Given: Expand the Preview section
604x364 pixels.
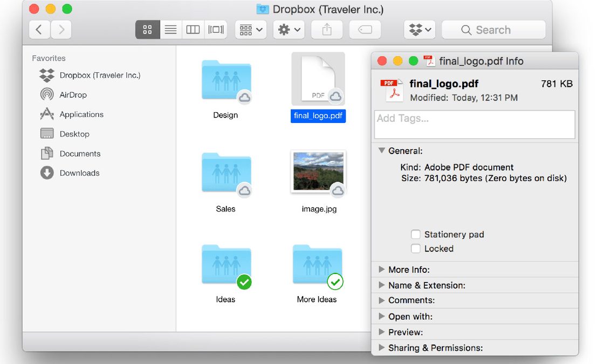Looking at the screenshot, I should click(x=382, y=332).
